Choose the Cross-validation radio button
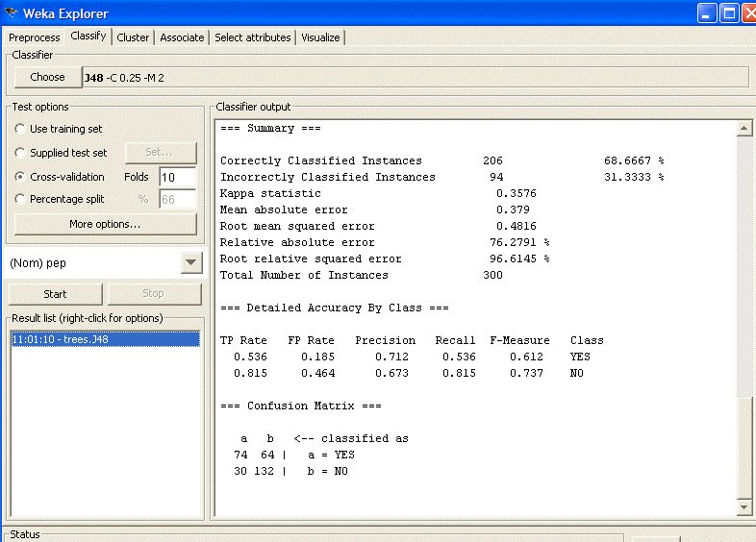This screenshot has width=756, height=542. (x=20, y=177)
